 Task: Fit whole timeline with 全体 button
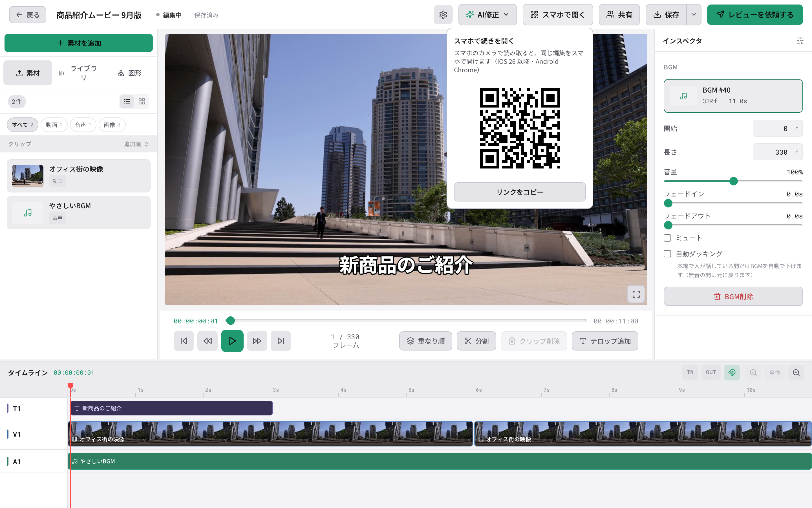point(775,373)
